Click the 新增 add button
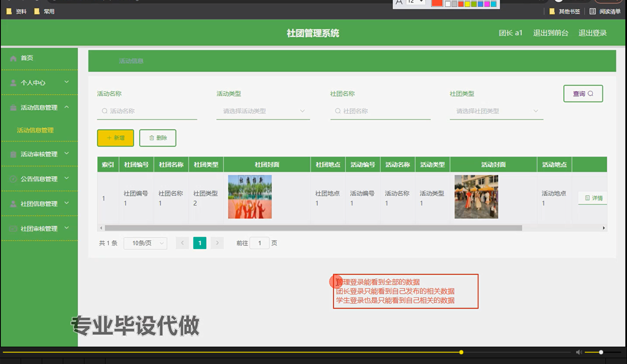627x364 pixels. 115,138
